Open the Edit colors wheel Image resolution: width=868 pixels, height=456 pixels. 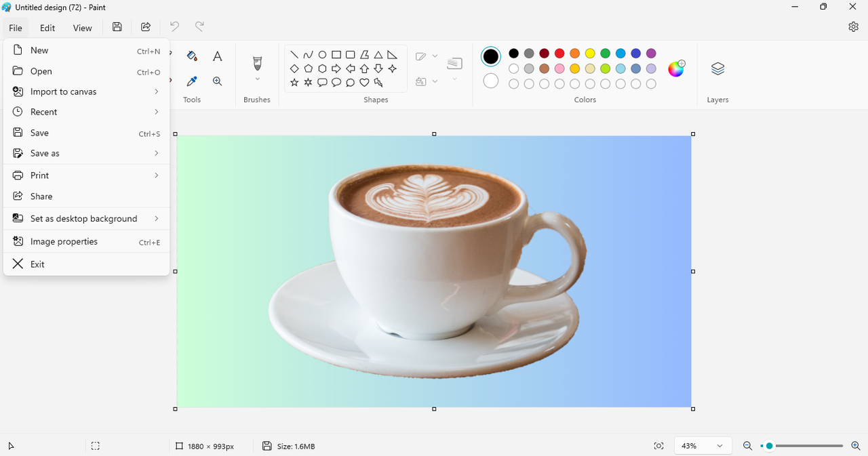point(676,68)
